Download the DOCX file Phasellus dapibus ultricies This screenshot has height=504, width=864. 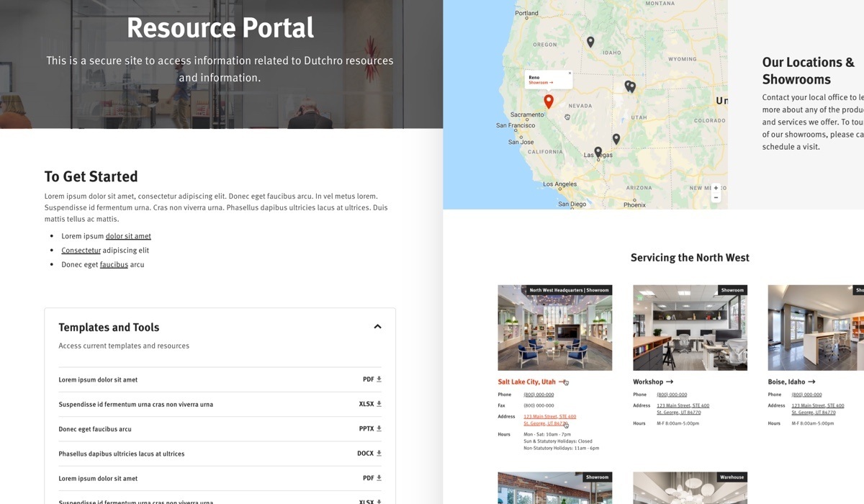click(379, 454)
